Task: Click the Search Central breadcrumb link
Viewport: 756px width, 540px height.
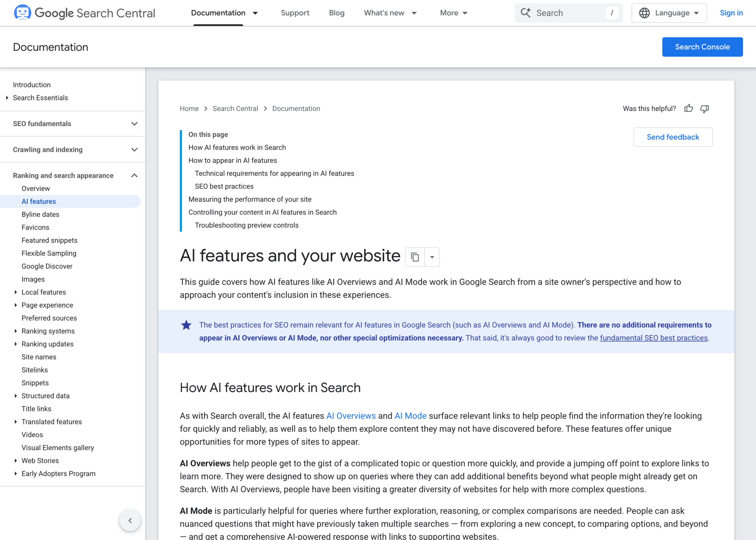Action: (x=235, y=109)
